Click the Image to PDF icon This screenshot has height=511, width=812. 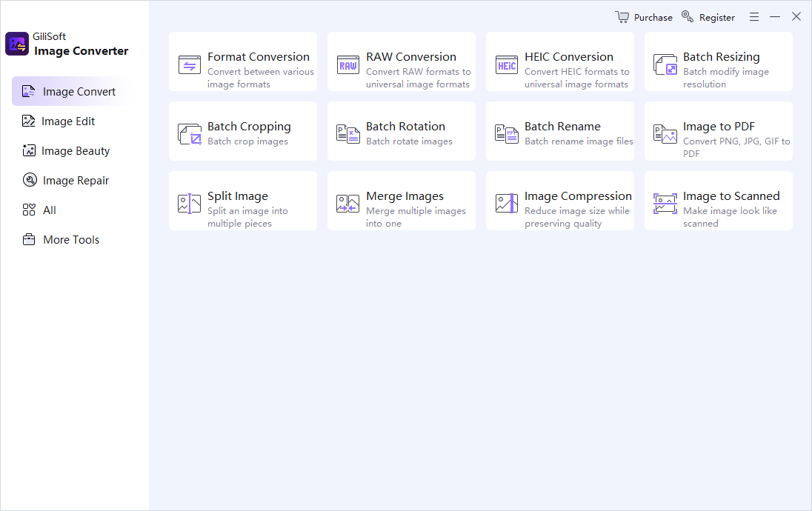(x=665, y=134)
